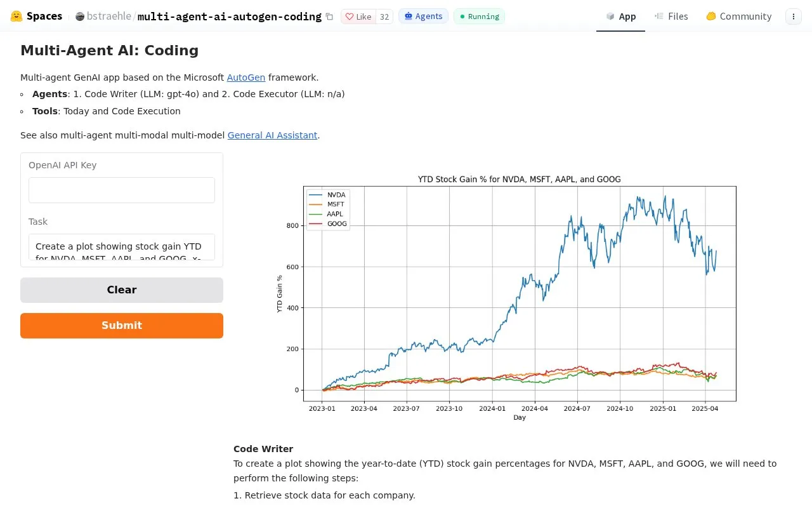Click the Running status badge
Image resolution: width=812 pixels, height=508 pixels.
[479, 17]
